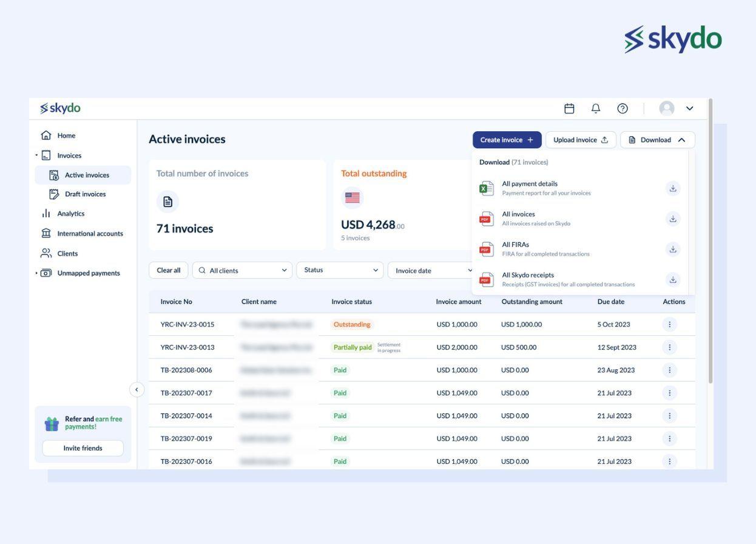Click the All clients search filter field
Viewport: 756px width, 544px height.
pos(241,270)
